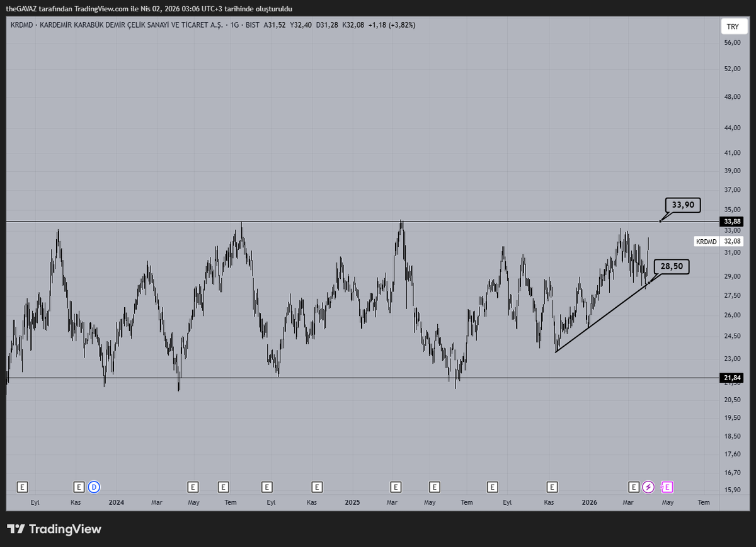Click earnings E marker above Kas 2024
Image resolution: width=756 pixels, height=547 pixels.
(317, 487)
